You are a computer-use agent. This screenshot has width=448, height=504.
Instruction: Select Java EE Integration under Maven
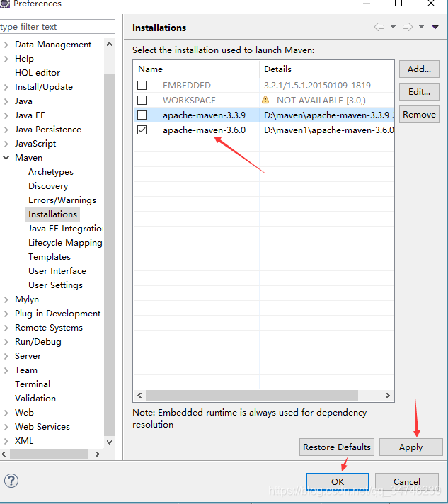pyautogui.click(x=66, y=229)
